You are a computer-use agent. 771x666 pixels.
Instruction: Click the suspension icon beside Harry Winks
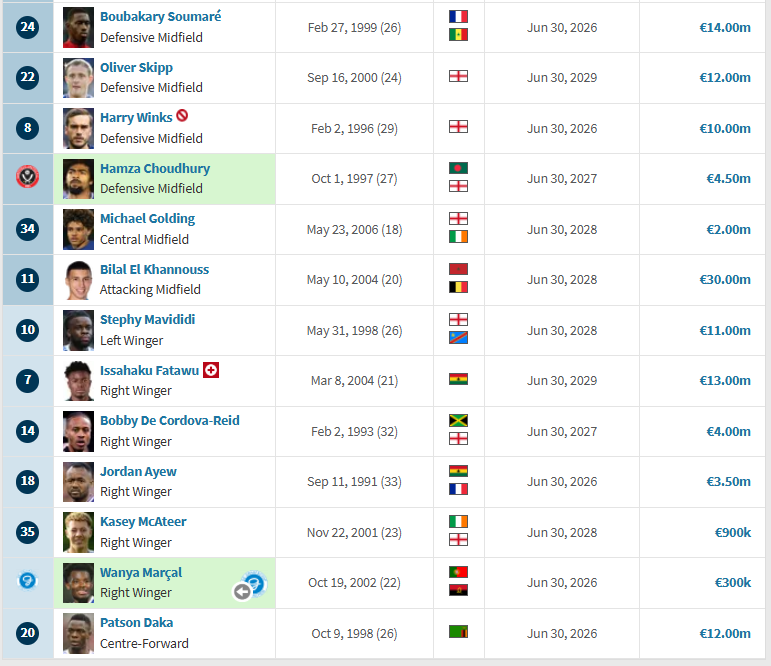182,116
